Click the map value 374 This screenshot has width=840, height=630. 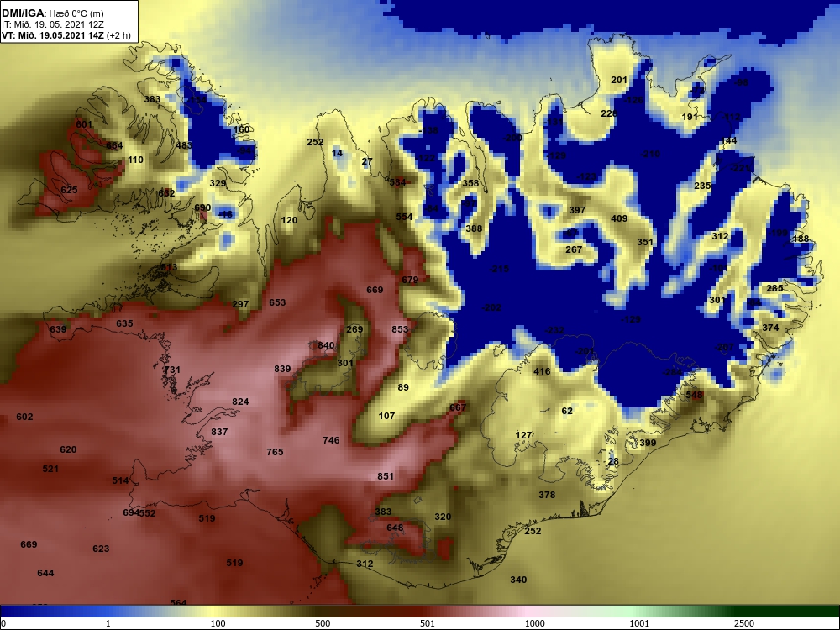pos(770,328)
